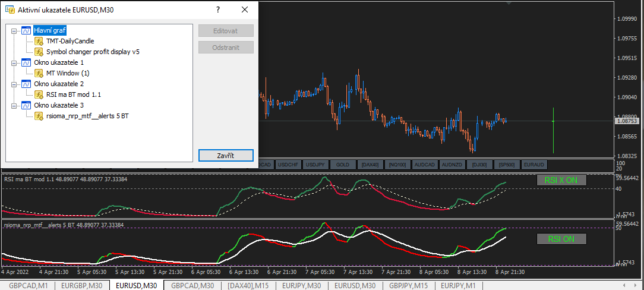Toggle the RSI X ON chart button
Image resolution: width=644 pixels, height=290 pixels.
tap(561, 180)
